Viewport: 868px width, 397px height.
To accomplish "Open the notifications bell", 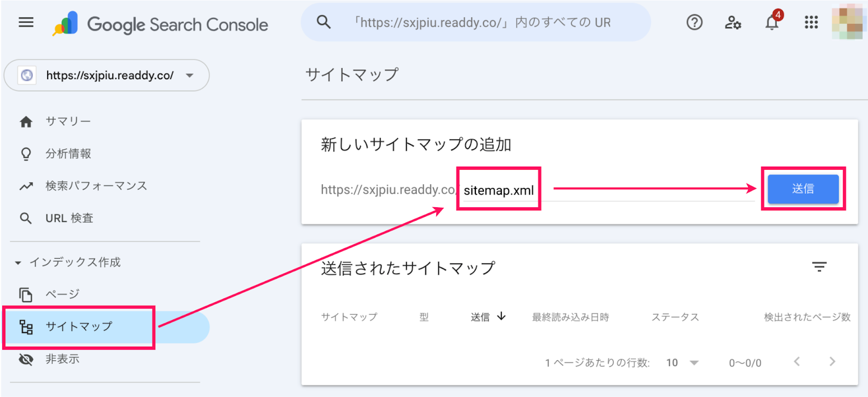I will click(x=772, y=22).
